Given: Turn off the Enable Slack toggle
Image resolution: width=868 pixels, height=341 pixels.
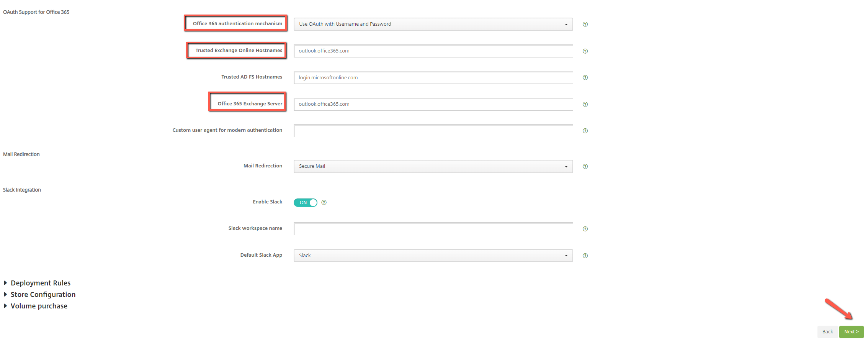Looking at the screenshot, I should click(306, 202).
